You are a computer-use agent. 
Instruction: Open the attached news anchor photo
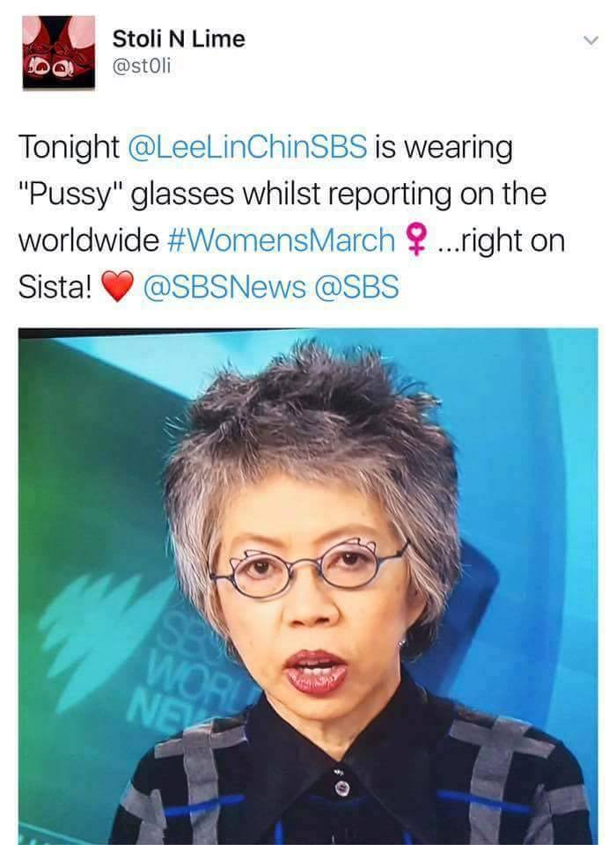click(308, 586)
